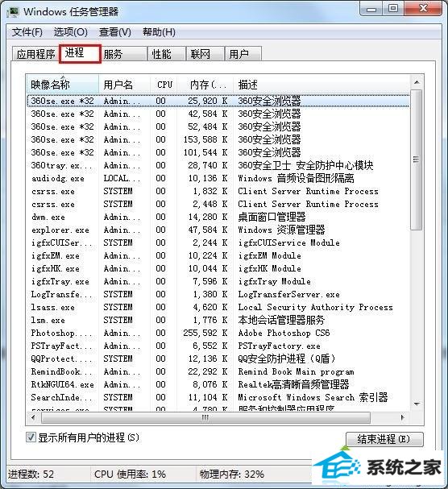Click the 结束进程(E) button

pyautogui.click(x=384, y=439)
